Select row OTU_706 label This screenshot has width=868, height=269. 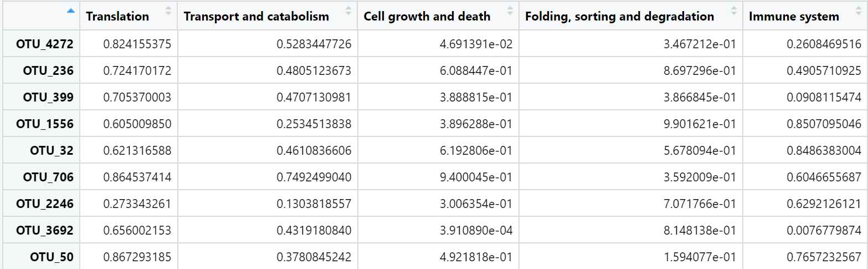(48, 177)
